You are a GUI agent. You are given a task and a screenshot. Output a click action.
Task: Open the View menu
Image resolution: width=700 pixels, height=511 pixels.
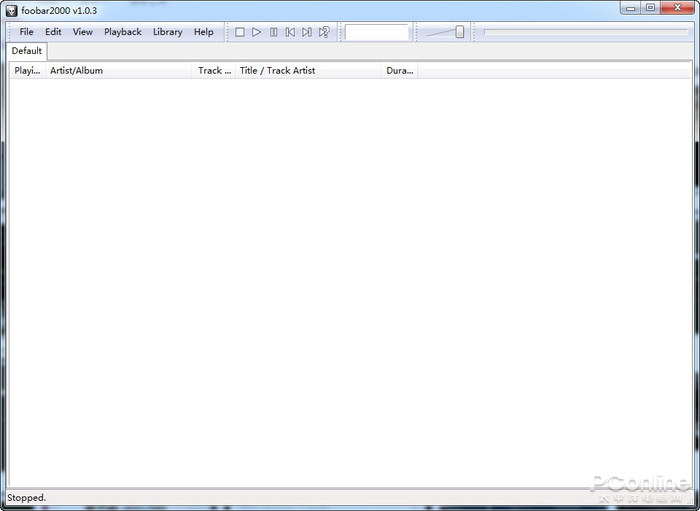click(83, 32)
